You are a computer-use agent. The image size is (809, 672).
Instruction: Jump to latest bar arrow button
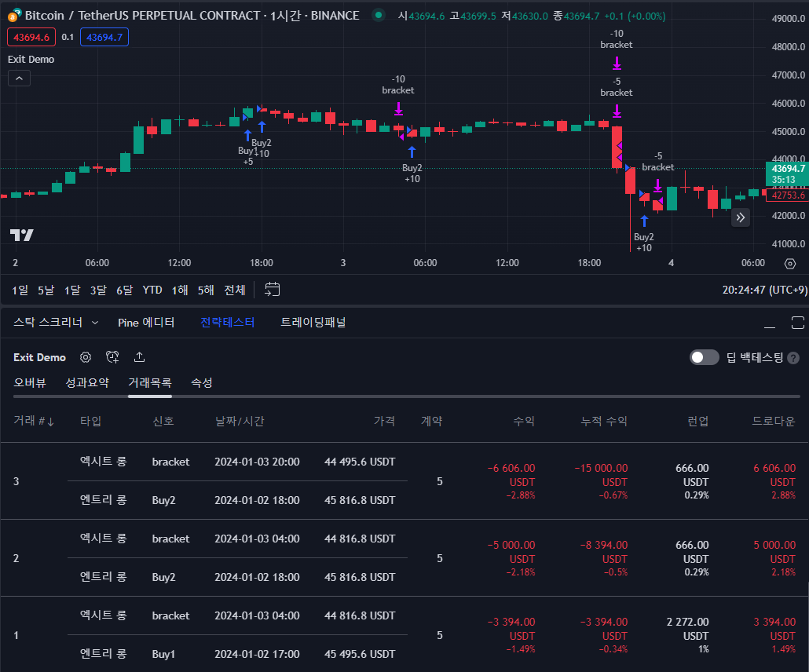coord(741,217)
